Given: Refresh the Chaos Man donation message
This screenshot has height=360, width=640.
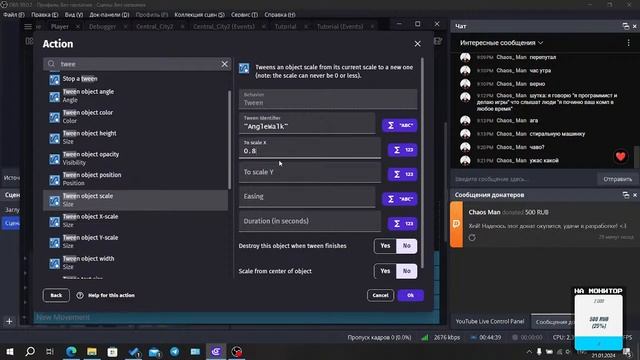Looking at the screenshot, I should (x=472, y=238).
